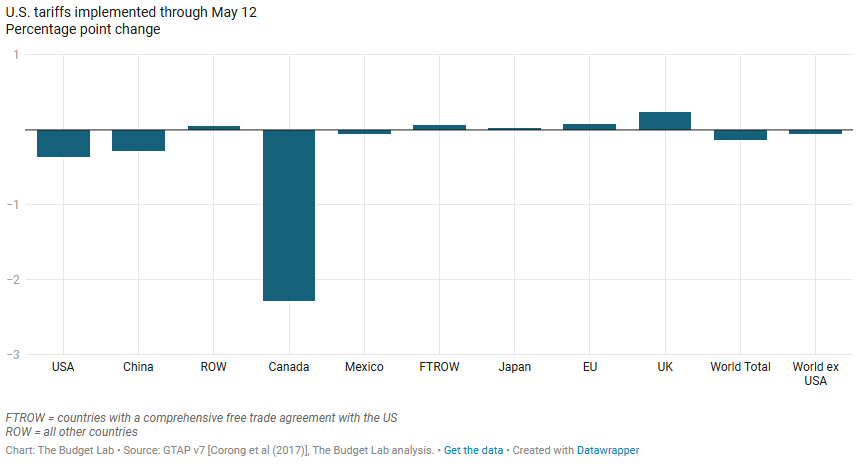Click the World ex USA bar
Screen dimensions: 863x464
click(815, 132)
